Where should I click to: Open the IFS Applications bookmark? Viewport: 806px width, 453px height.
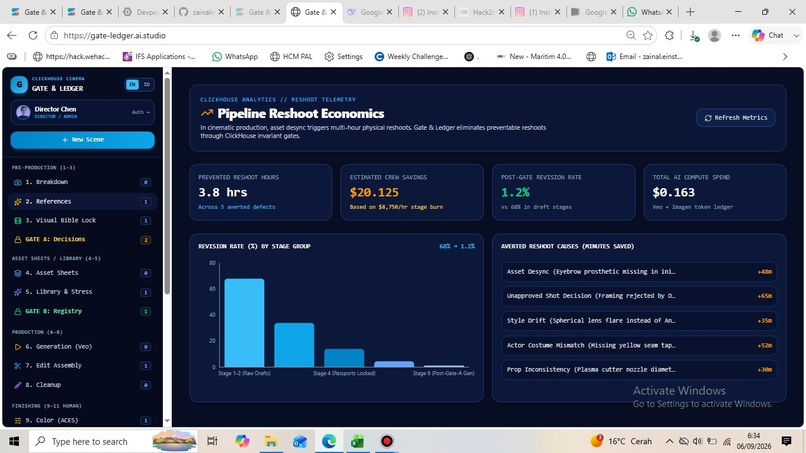(x=159, y=57)
